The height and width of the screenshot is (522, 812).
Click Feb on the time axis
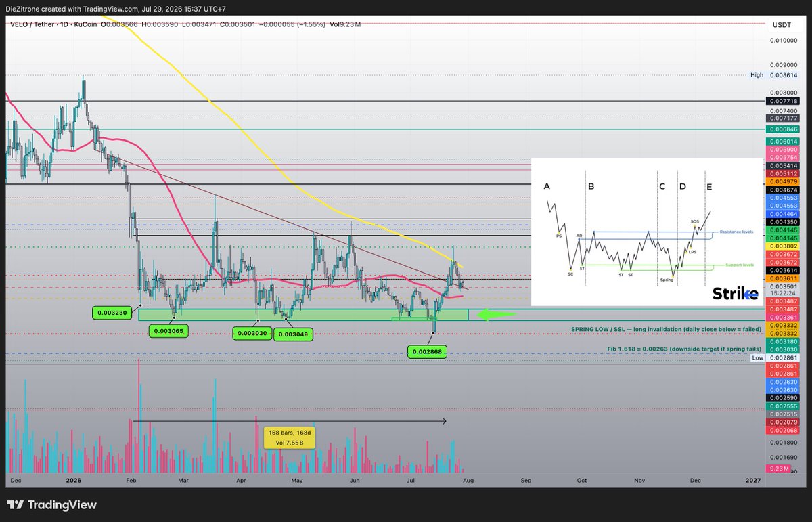pos(132,480)
